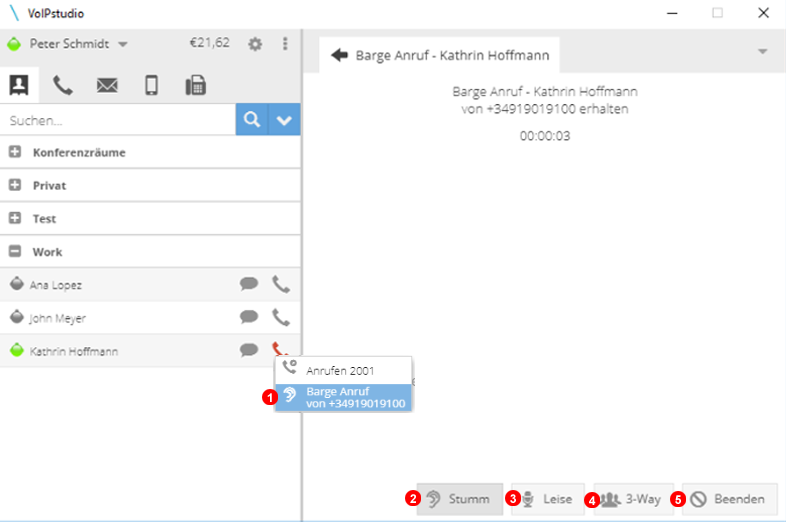This screenshot has height=528, width=786.
Task: Collapse the Work group
Action: (x=15, y=251)
